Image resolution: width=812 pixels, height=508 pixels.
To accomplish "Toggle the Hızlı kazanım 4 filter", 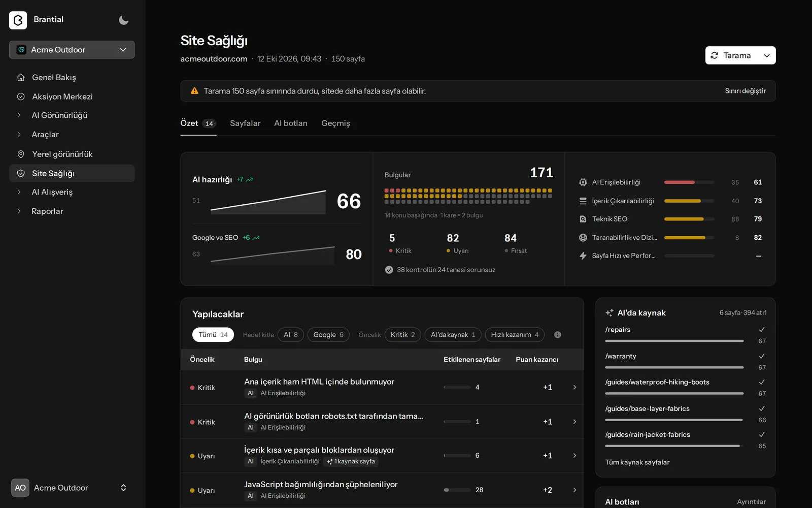I will point(515,335).
